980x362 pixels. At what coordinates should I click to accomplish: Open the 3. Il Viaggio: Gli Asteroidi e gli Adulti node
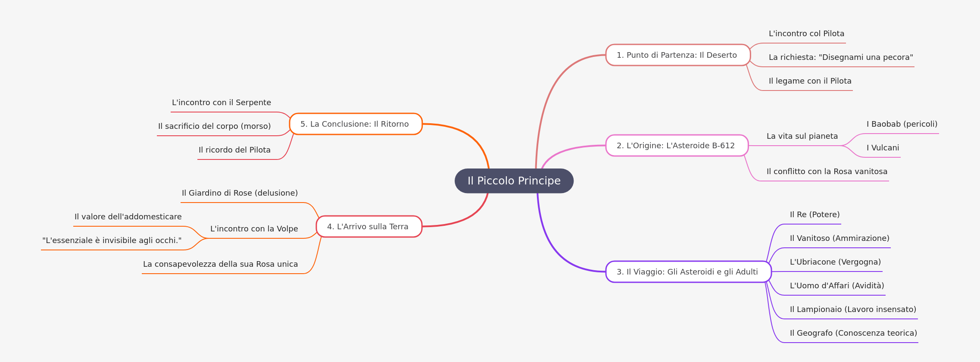[x=688, y=272]
